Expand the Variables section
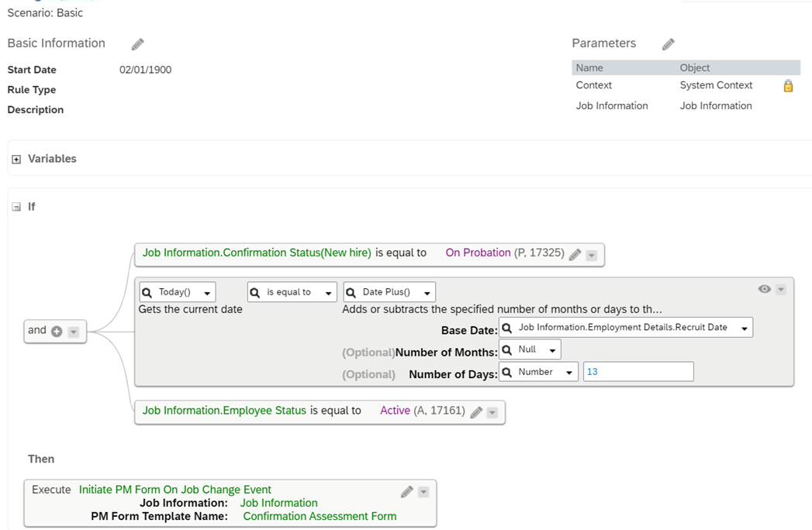812x530 pixels. coord(16,160)
